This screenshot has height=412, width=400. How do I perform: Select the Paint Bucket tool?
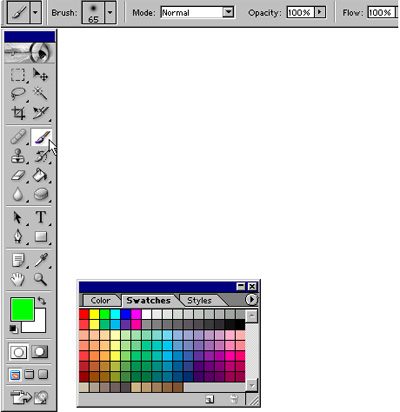coord(40,175)
